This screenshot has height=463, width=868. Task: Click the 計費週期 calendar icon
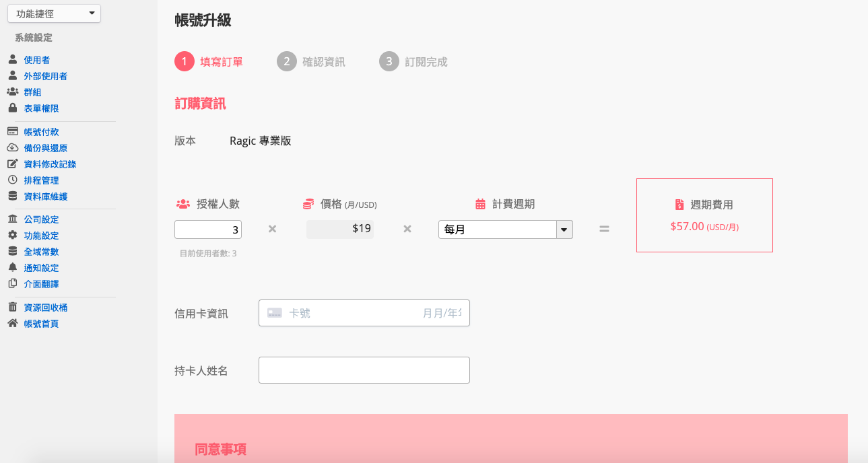(480, 204)
